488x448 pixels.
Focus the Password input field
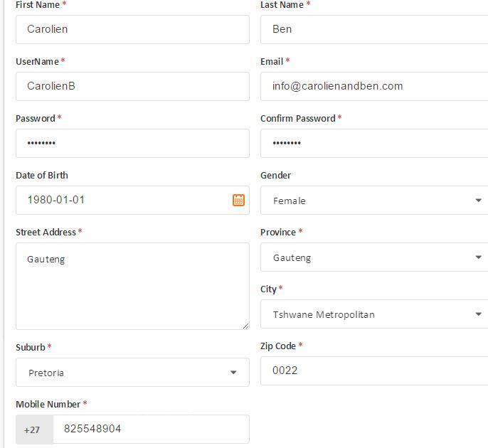coord(132,143)
